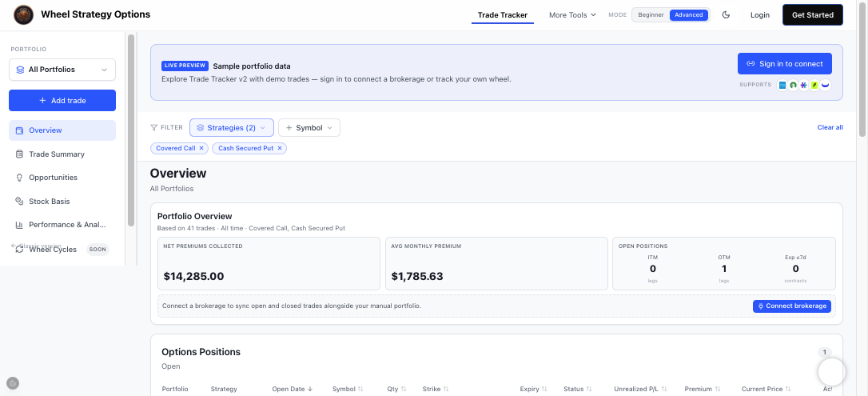Click the Stock Basis coins icon

pos(19,201)
